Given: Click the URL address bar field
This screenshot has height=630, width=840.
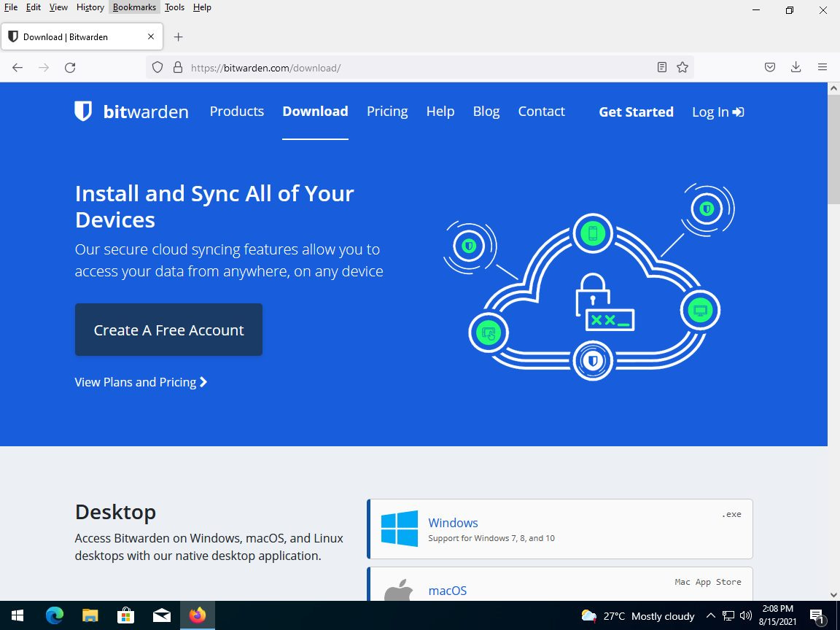Looking at the screenshot, I should pyautogui.click(x=421, y=68).
